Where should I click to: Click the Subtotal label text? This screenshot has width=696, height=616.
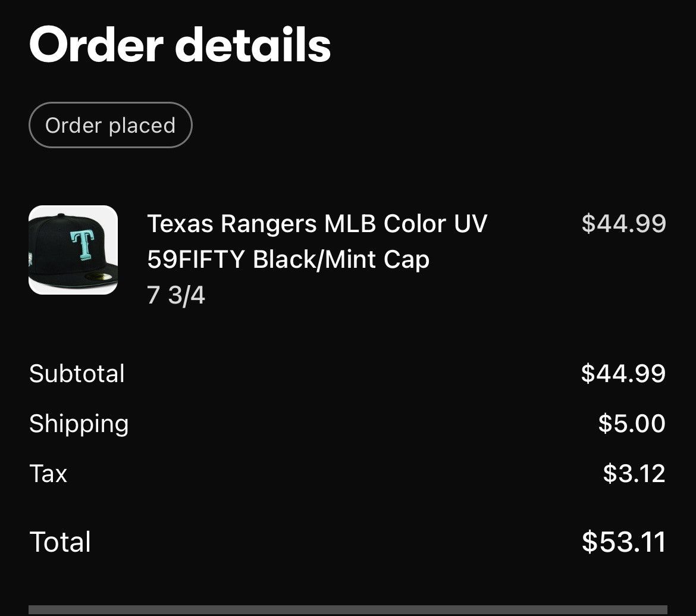point(77,373)
